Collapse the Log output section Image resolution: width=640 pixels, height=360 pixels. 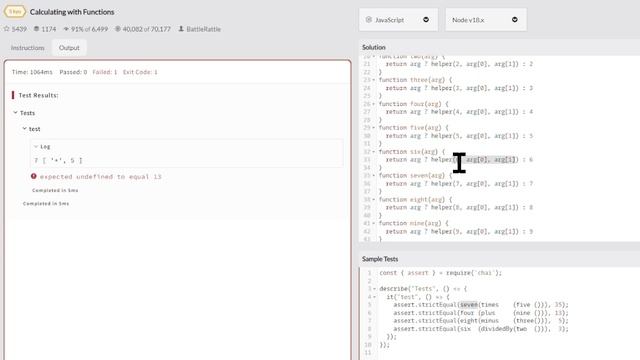pos(36,146)
